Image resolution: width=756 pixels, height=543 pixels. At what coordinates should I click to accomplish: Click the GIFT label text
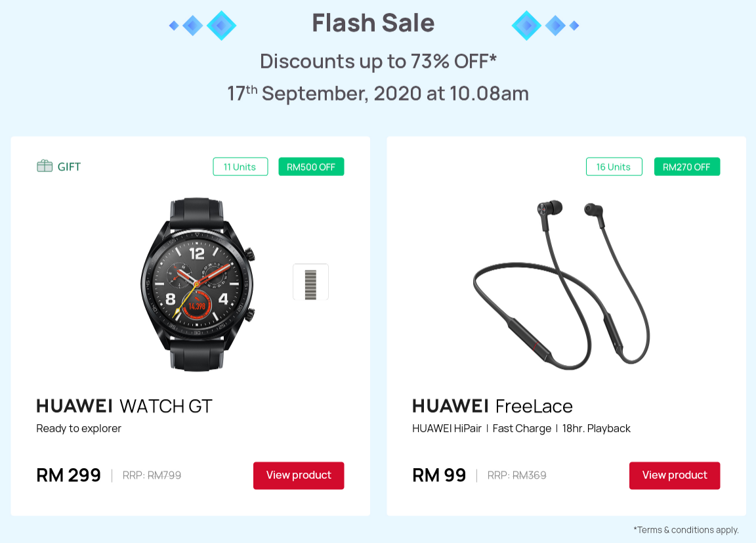pos(69,167)
